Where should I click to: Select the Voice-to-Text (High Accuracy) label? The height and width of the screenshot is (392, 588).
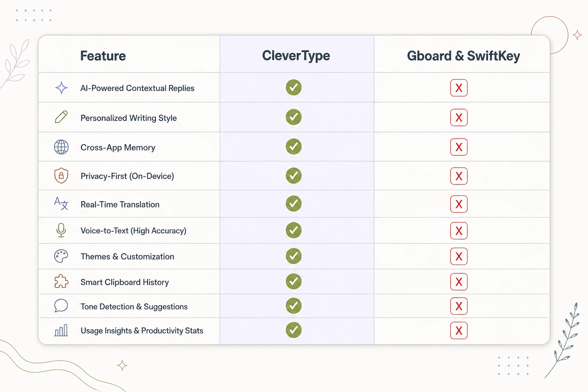tap(133, 230)
